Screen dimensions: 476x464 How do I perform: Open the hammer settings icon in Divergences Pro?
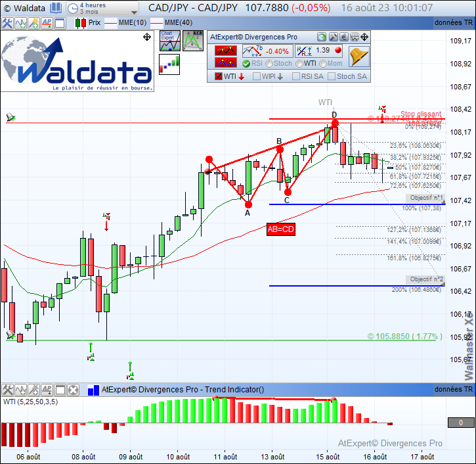333,37
